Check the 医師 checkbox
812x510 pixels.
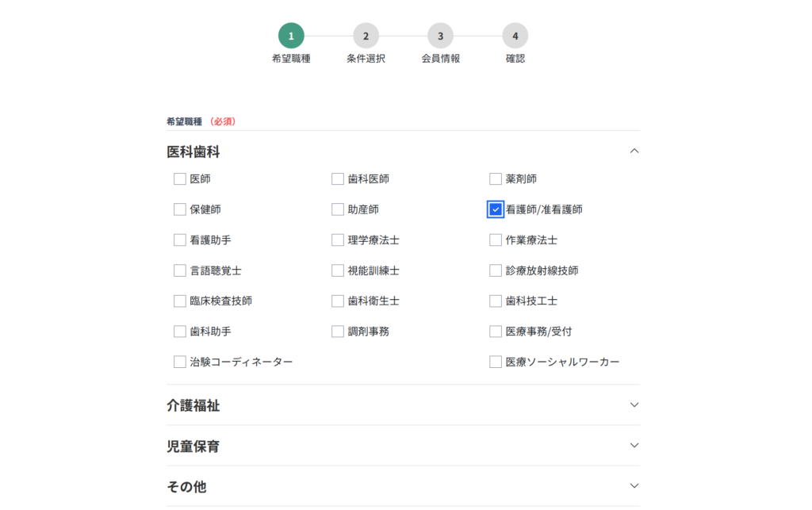click(180, 179)
